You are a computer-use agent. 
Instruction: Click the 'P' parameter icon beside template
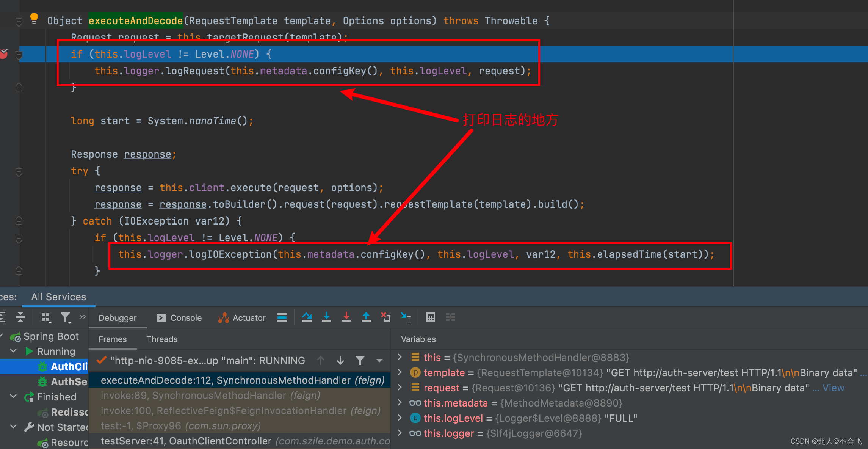pyautogui.click(x=415, y=373)
